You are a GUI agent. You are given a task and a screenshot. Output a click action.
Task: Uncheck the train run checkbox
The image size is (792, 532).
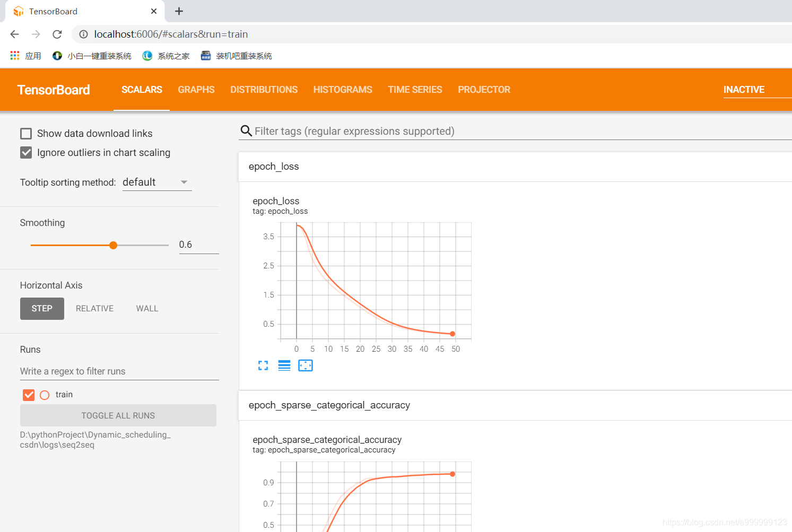(x=29, y=395)
